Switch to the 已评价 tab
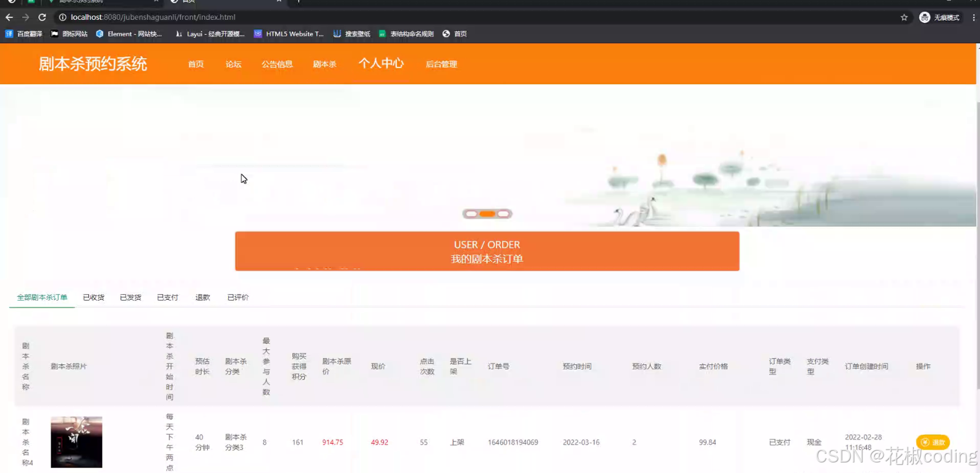Image resolution: width=980 pixels, height=473 pixels. coord(238,297)
